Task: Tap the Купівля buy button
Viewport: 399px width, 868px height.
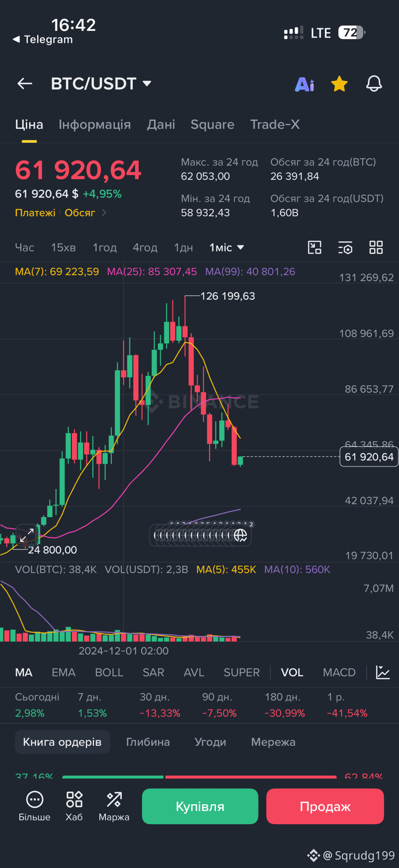Action: [x=200, y=806]
